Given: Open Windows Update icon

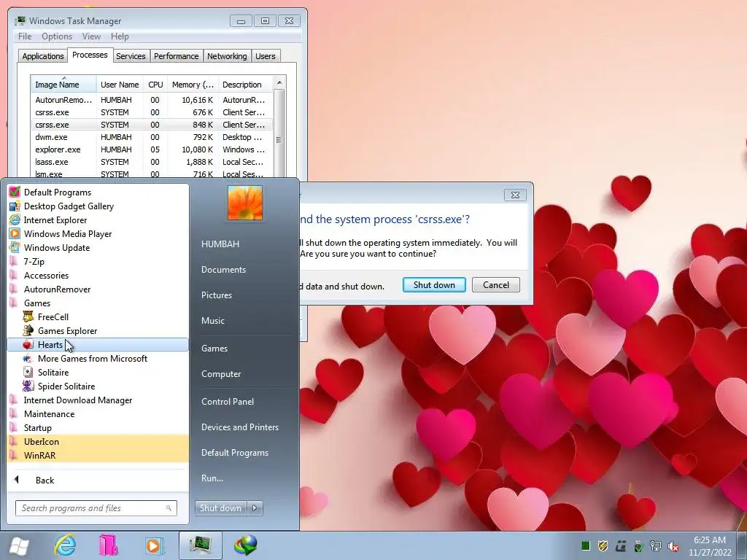Looking at the screenshot, I should [x=15, y=248].
